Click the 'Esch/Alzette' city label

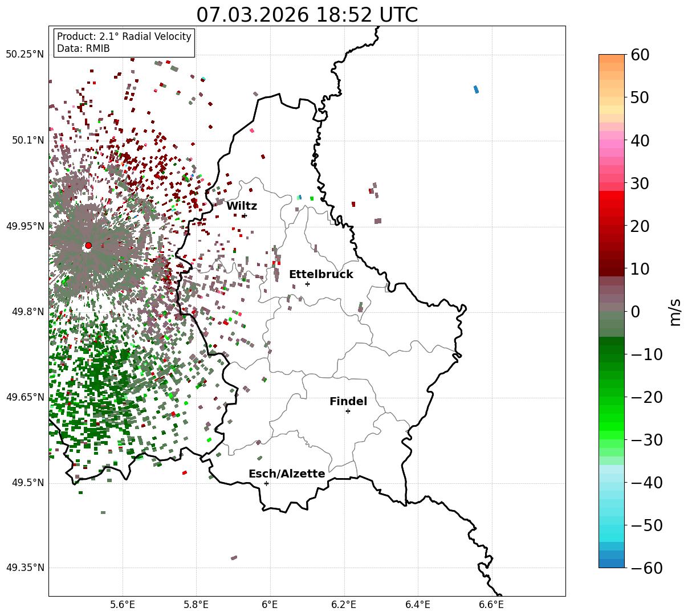pyautogui.click(x=287, y=474)
